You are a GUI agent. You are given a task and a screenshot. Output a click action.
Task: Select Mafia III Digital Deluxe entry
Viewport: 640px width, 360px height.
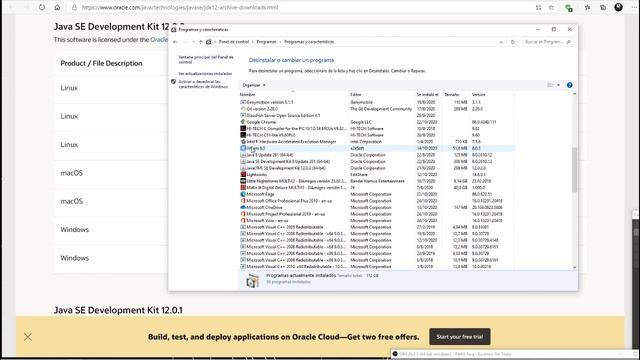coord(377,187)
